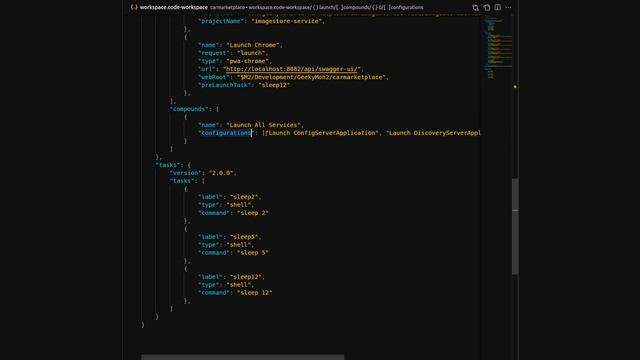Click the "sleep5" label value
Screen dimensions: 640x360
pos(244,237)
